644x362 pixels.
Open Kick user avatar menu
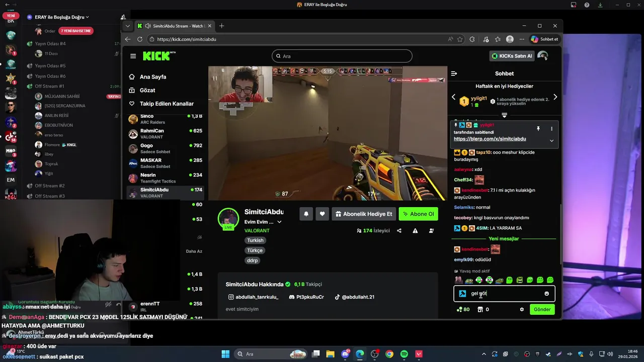(542, 56)
